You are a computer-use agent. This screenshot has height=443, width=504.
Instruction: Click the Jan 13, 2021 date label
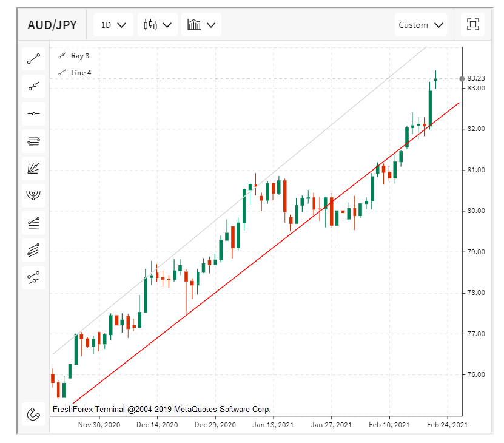(273, 425)
